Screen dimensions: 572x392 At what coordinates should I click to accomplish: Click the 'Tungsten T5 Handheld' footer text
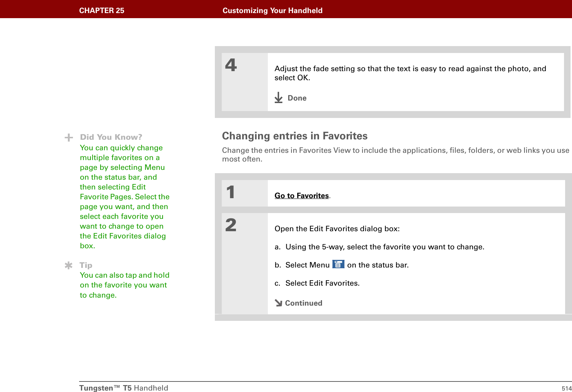point(124,388)
